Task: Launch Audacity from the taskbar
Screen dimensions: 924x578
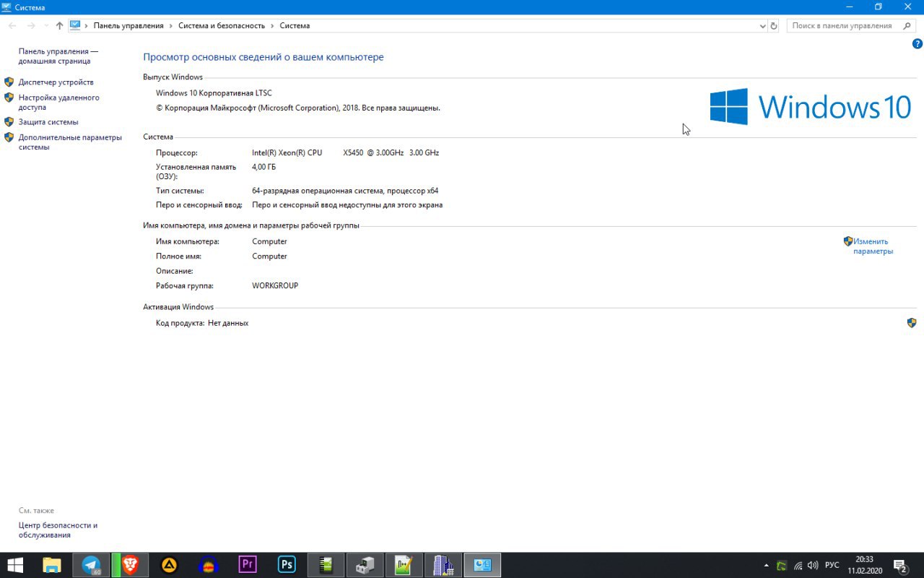Action: (209, 564)
